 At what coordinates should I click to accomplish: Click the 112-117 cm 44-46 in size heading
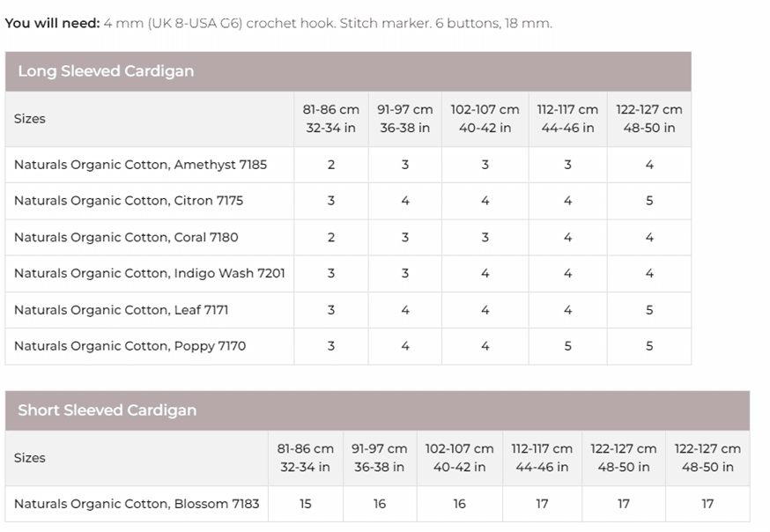566,119
